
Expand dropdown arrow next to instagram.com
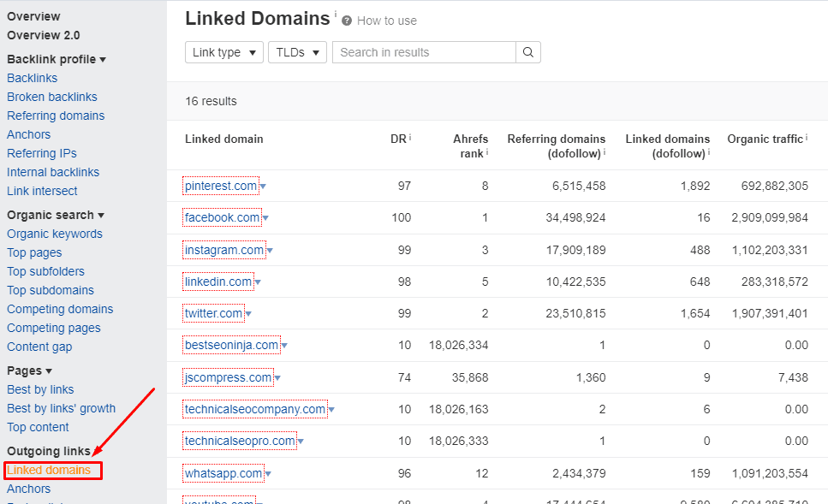pyautogui.click(x=270, y=251)
